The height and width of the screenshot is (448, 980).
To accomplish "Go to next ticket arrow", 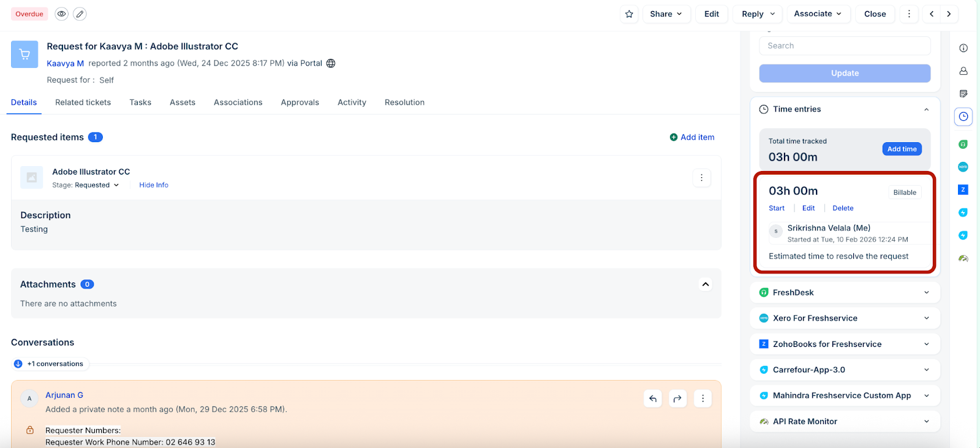I will (x=949, y=13).
